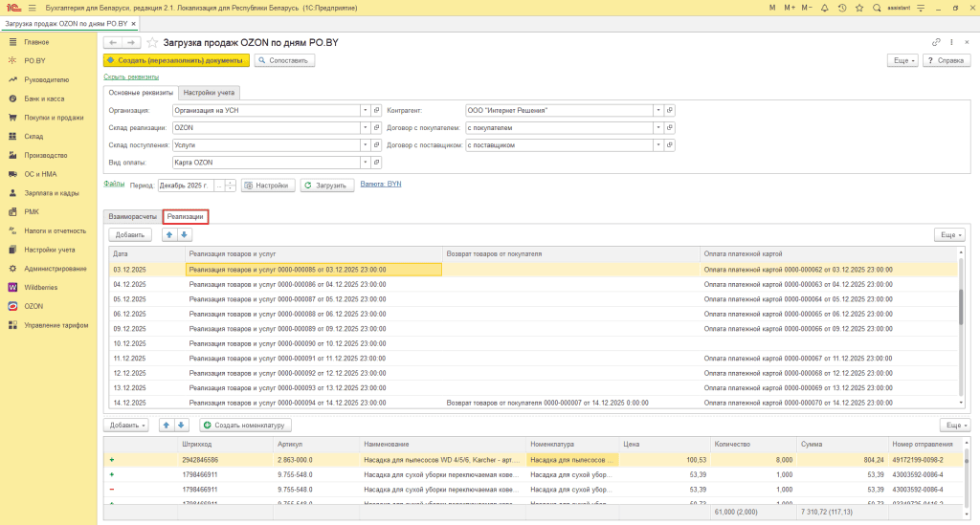Open the global search magnifier icon

point(877,8)
